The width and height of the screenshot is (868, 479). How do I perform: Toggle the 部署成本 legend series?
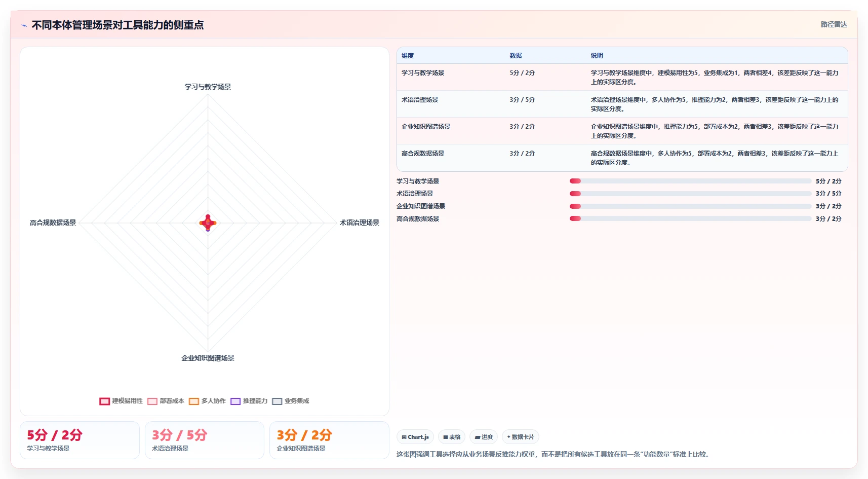(166, 401)
